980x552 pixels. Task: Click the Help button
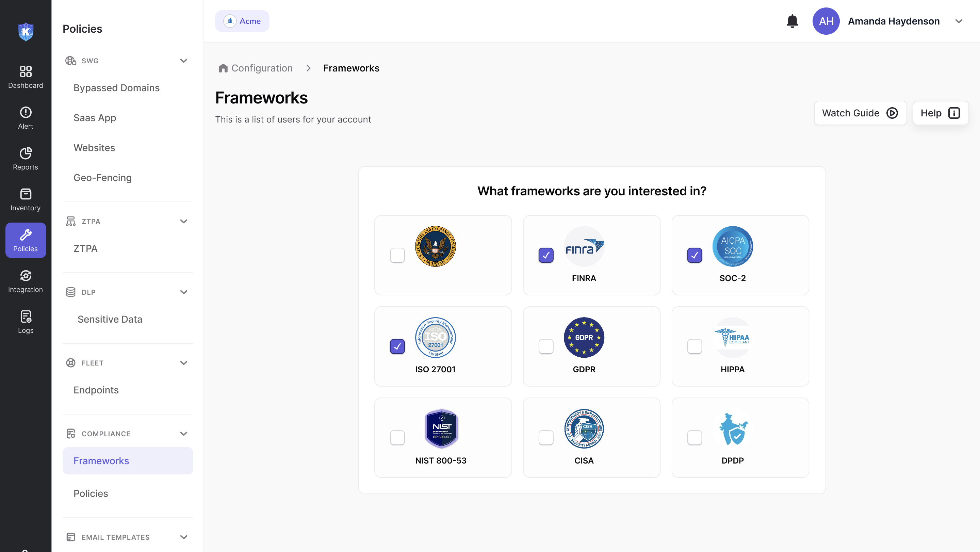(x=940, y=113)
